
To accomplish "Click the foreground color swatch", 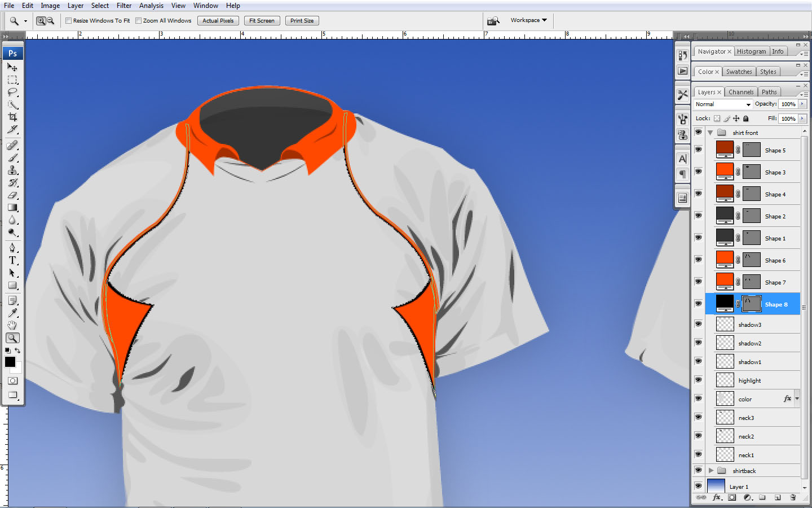I will [10, 362].
